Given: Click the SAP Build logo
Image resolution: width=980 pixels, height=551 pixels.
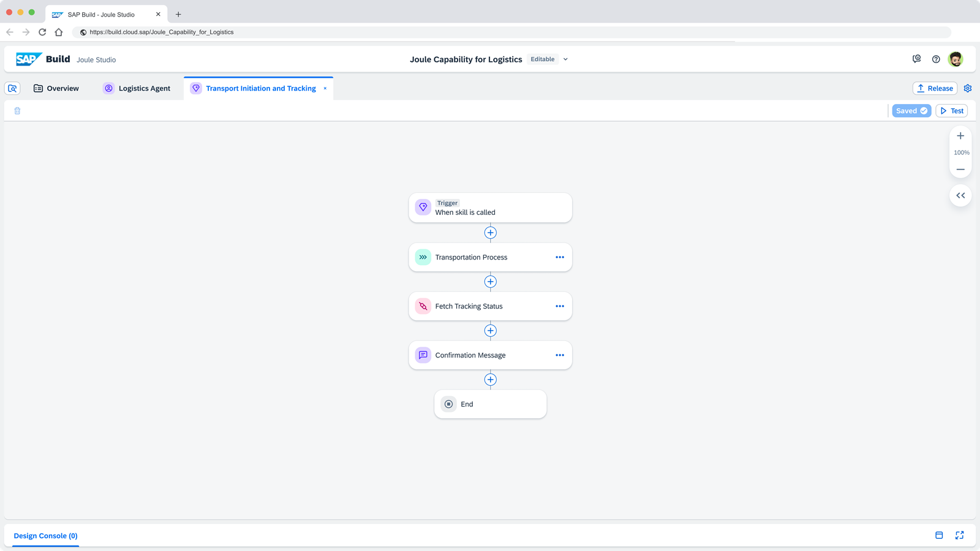Looking at the screenshot, I should [43, 59].
